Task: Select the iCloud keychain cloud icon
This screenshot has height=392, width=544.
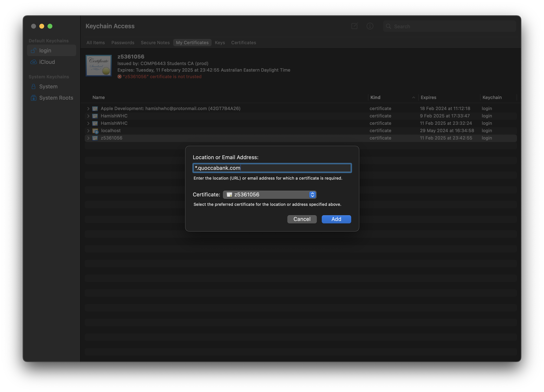Action: point(34,62)
